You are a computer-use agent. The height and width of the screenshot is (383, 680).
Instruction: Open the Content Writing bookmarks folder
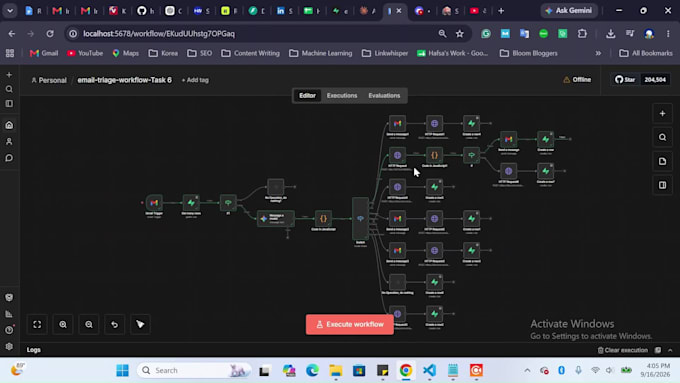click(250, 53)
